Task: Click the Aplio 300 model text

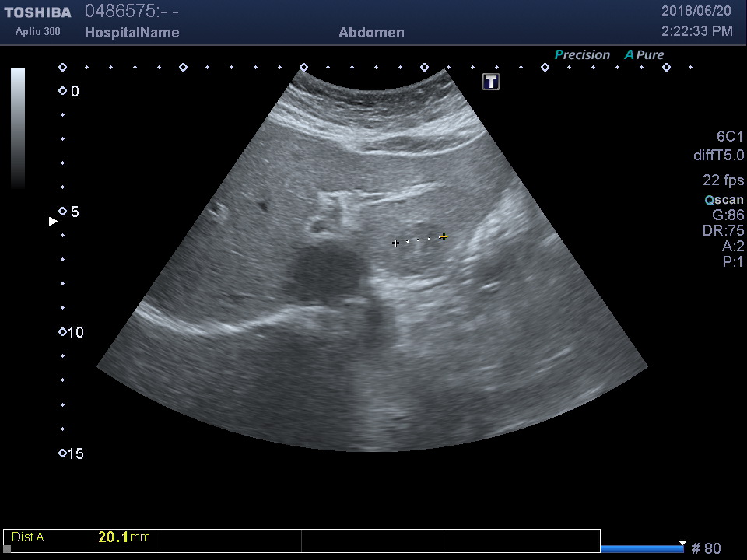Action: tap(37, 31)
